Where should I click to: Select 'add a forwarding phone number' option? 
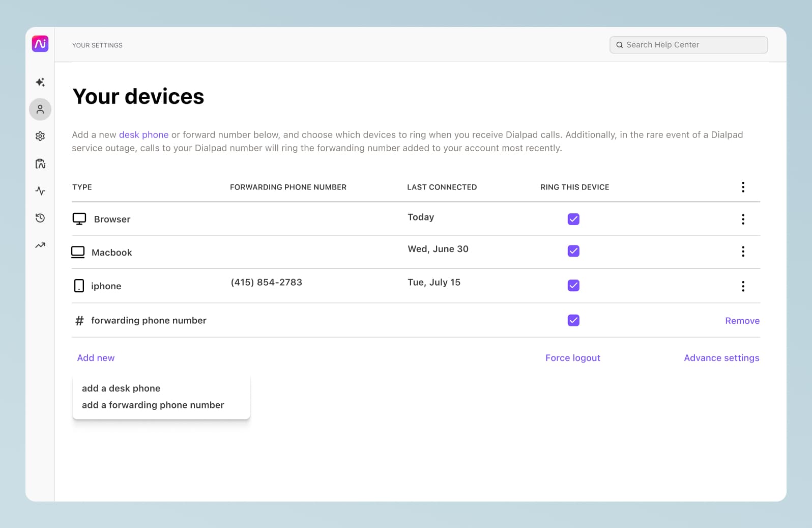pos(153,405)
